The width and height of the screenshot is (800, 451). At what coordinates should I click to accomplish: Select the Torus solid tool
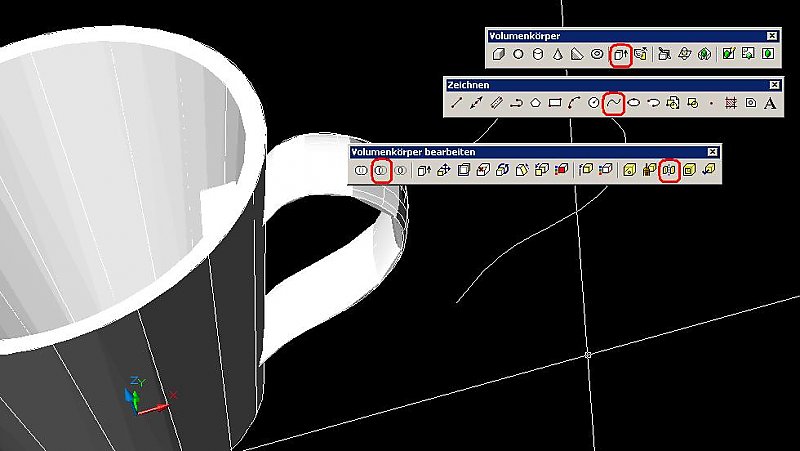pos(597,54)
